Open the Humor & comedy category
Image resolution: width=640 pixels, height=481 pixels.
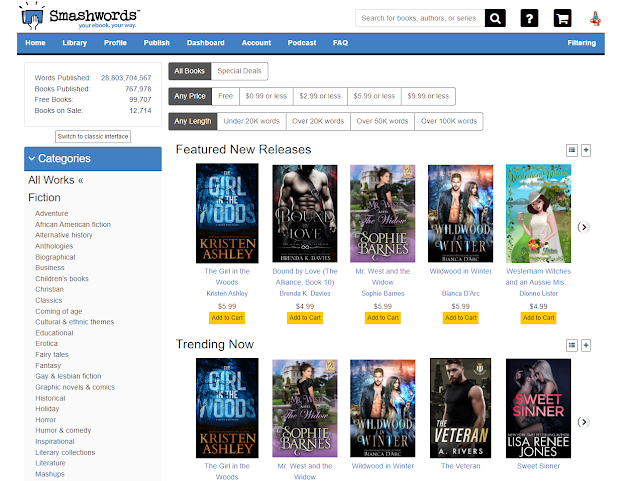pyautogui.click(x=63, y=431)
